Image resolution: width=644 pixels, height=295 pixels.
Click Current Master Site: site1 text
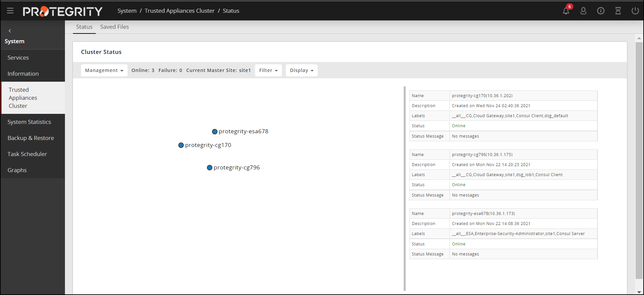tap(219, 70)
